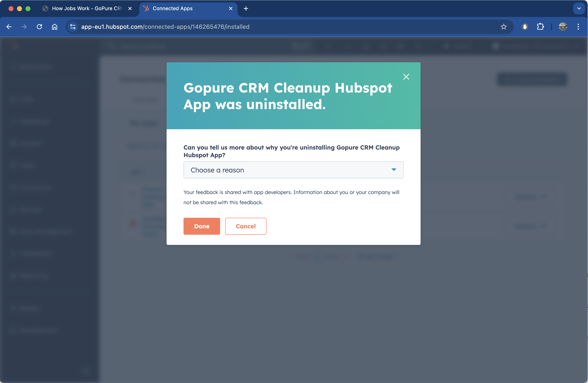Click the browser home icon
588x383 pixels.
(55, 27)
